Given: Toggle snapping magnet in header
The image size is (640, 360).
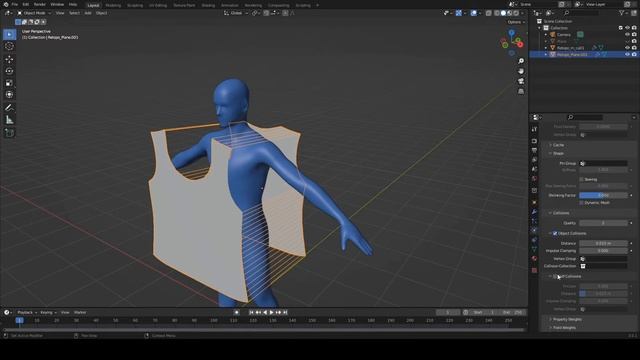Looking at the screenshot, I should pos(266,13).
